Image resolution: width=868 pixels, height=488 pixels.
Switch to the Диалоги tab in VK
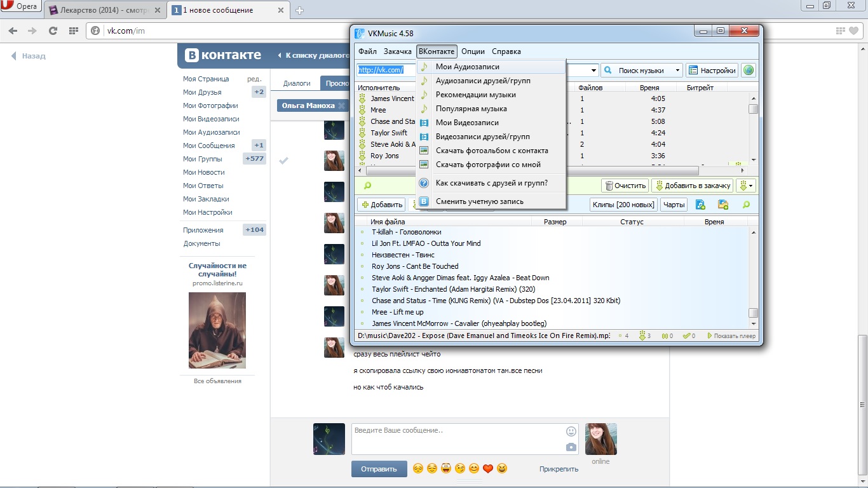[x=297, y=83]
